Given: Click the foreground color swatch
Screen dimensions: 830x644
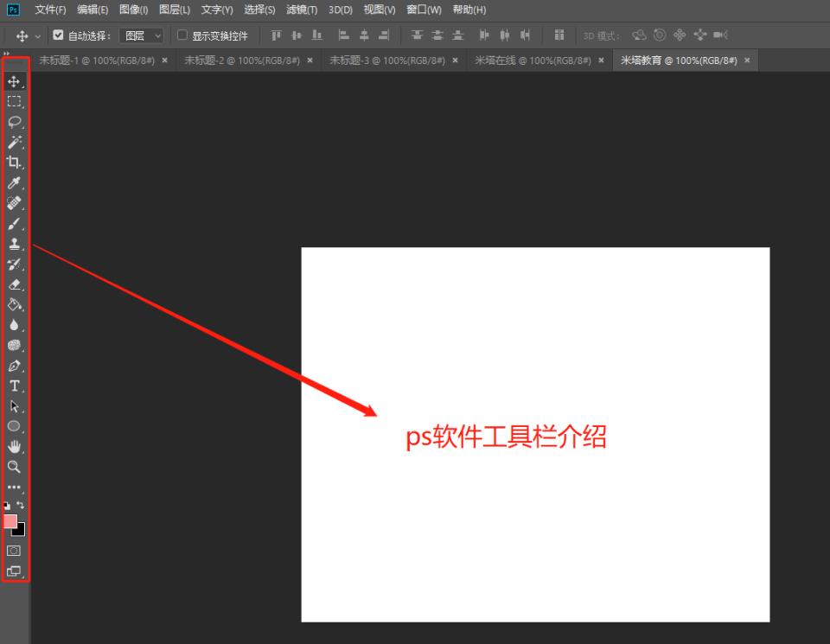Looking at the screenshot, I should 11,521.
